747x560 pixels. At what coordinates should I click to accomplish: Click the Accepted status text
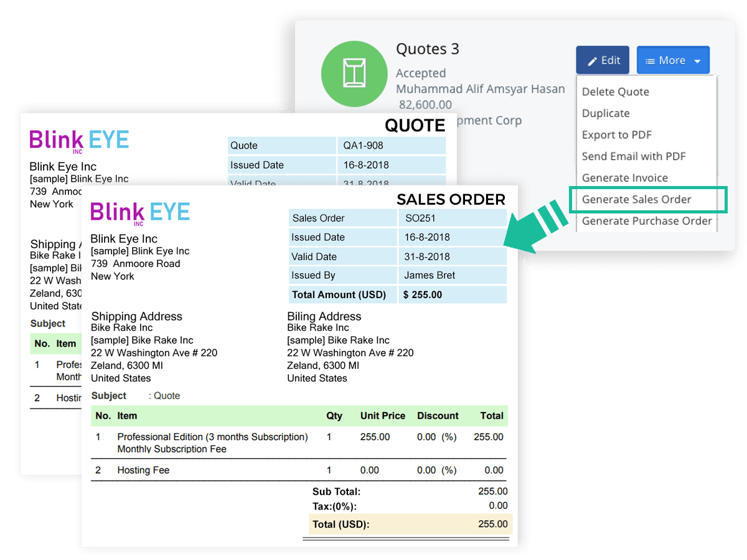(x=421, y=73)
